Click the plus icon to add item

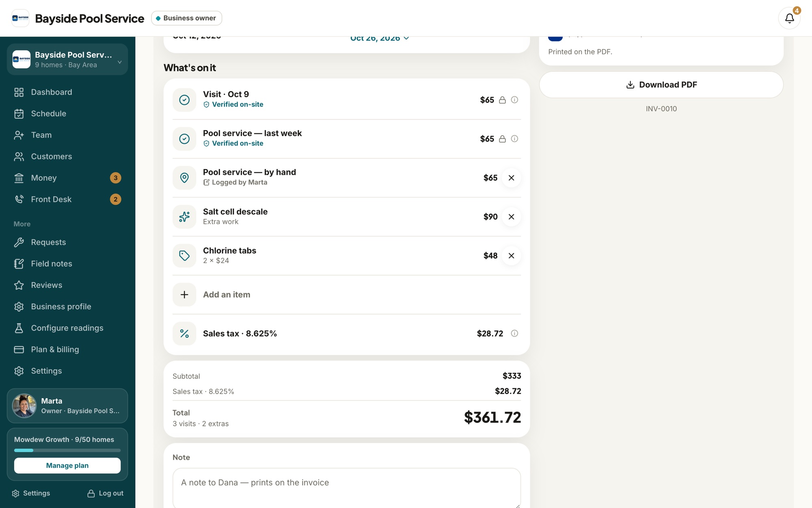[x=184, y=295]
